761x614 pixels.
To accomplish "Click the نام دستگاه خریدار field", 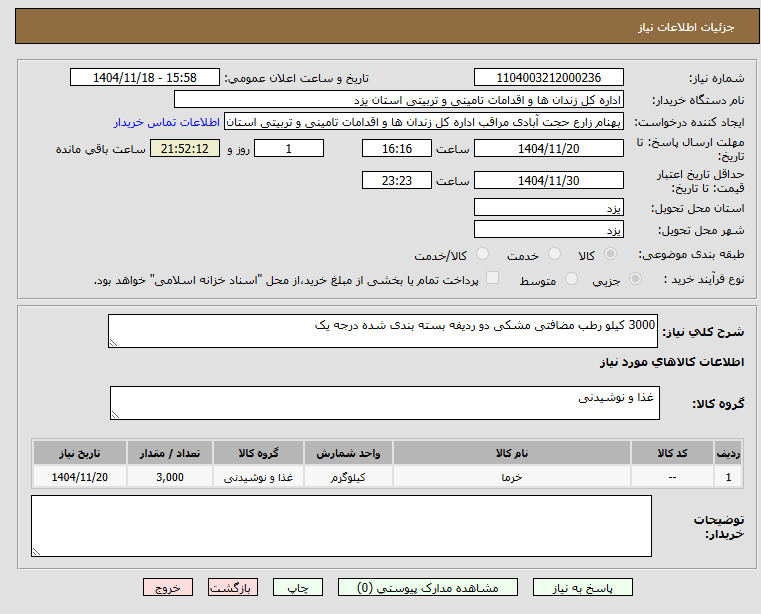I will pos(398,100).
